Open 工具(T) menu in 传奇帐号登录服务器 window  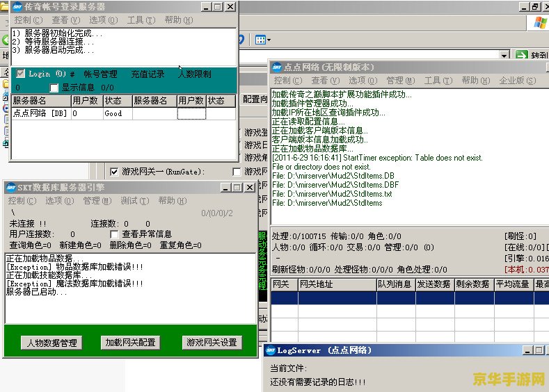[x=141, y=20]
